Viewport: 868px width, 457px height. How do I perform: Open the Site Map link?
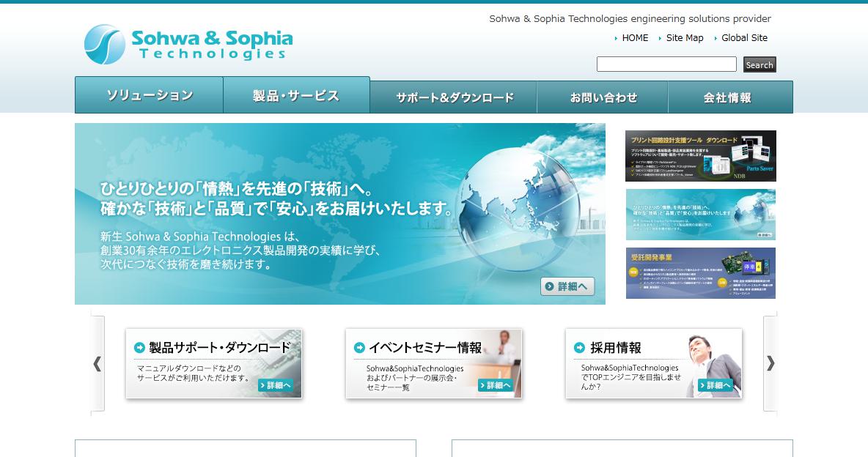point(685,37)
